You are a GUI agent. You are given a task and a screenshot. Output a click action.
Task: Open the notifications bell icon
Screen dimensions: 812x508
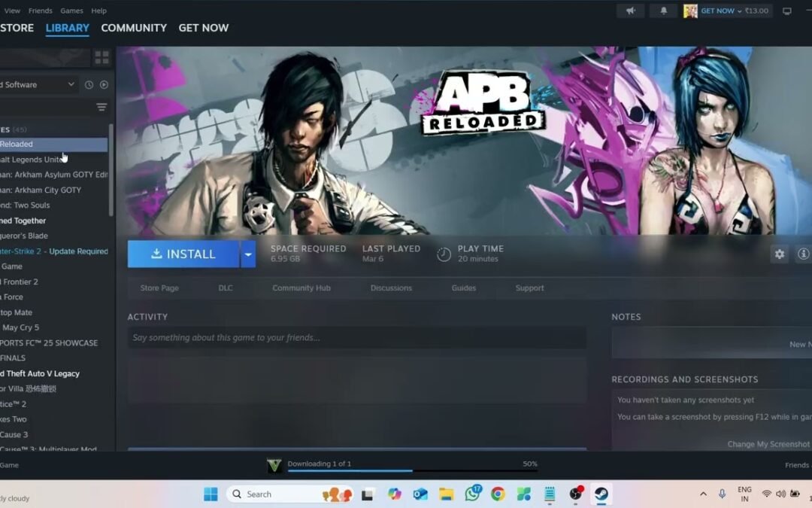point(663,11)
